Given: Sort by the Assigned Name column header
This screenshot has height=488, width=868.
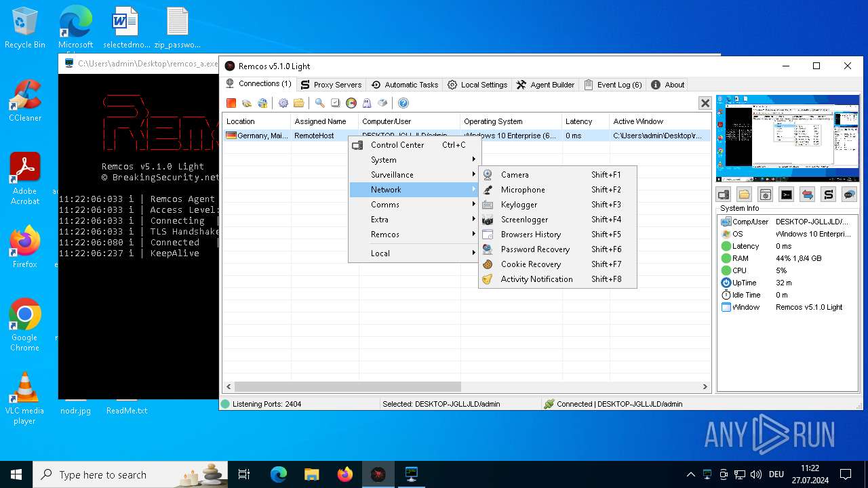Looking at the screenshot, I should pos(325,121).
